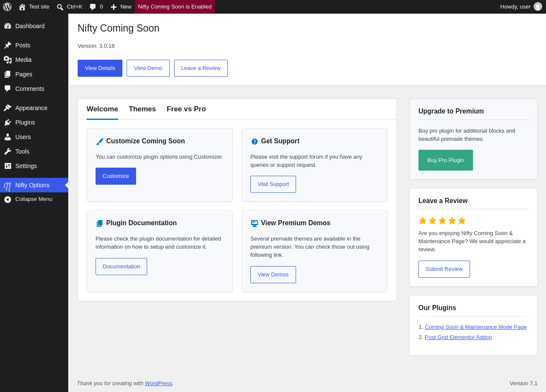
Task: Open search with the magnifier icon
Action: coord(60,7)
